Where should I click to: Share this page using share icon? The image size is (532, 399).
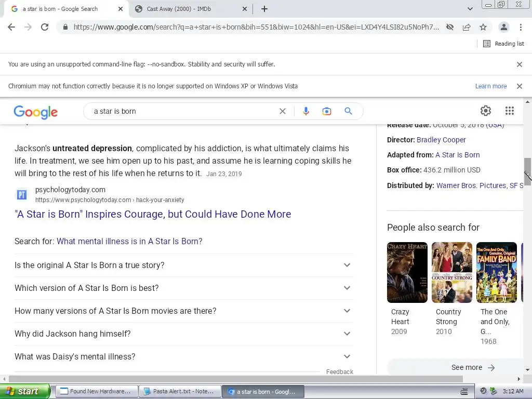(x=467, y=27)
